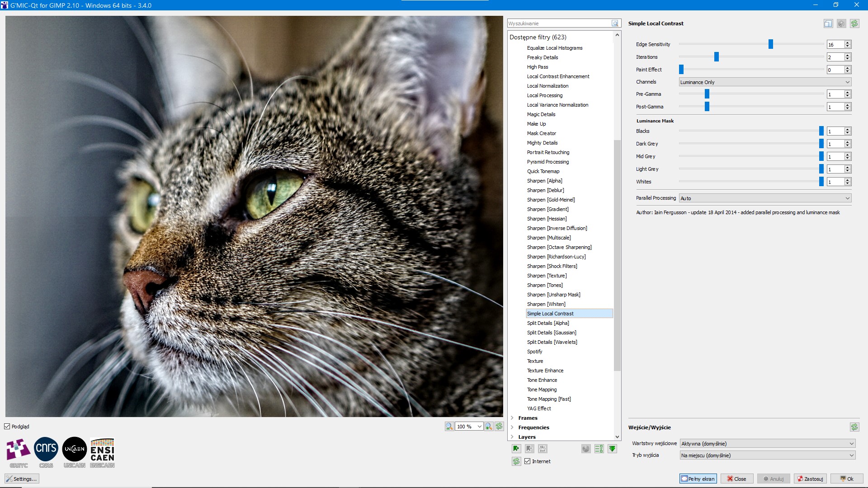The height and width of the screenshot is (488, 868).
Task: Disable the Internet checkbox
Action: tap(528, 461)
